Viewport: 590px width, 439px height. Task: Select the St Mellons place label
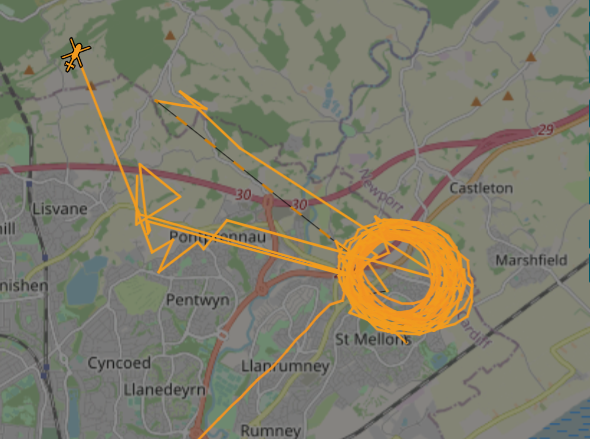point(373,339)
